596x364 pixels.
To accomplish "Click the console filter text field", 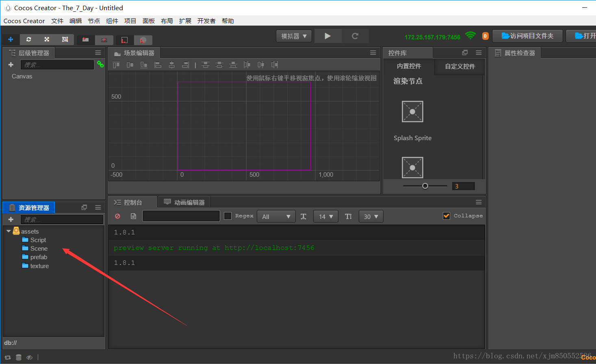I will click(181, 216).
